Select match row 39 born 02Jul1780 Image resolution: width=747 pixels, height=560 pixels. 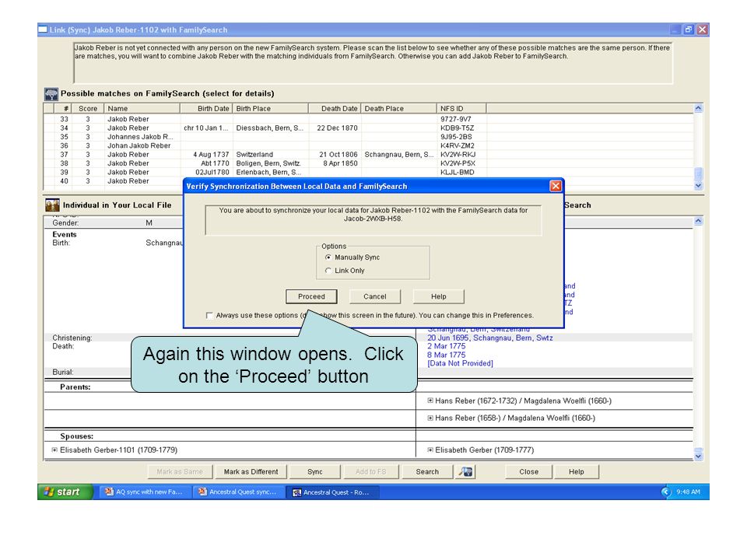click(x=368, y=173)
